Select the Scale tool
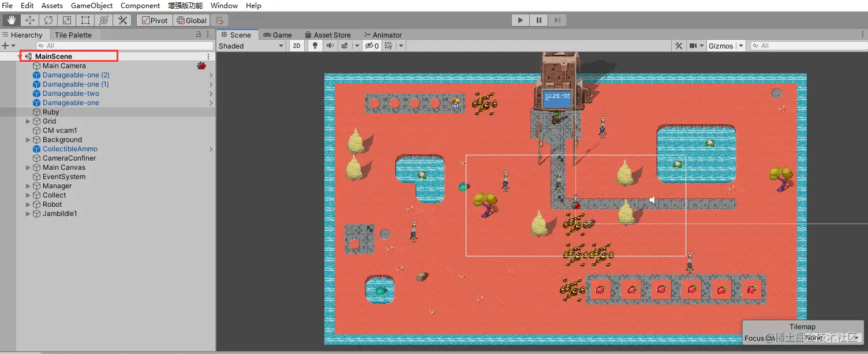Screen dimensions: 868x354 coord(67,20)
